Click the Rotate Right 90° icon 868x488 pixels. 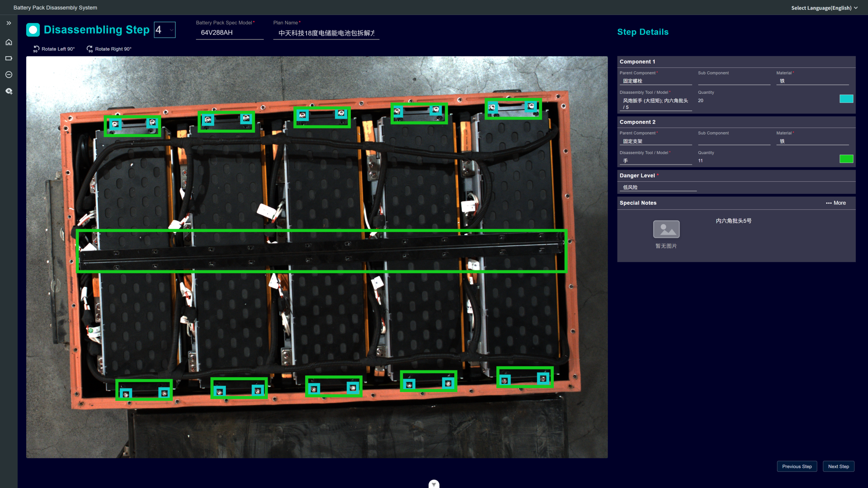[90, 49]
